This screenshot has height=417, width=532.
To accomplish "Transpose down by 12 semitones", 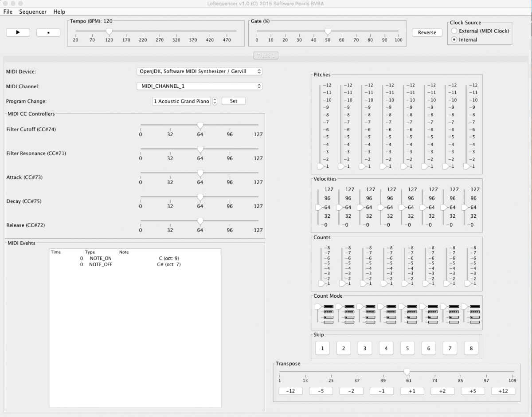I will tap(290, 391).
